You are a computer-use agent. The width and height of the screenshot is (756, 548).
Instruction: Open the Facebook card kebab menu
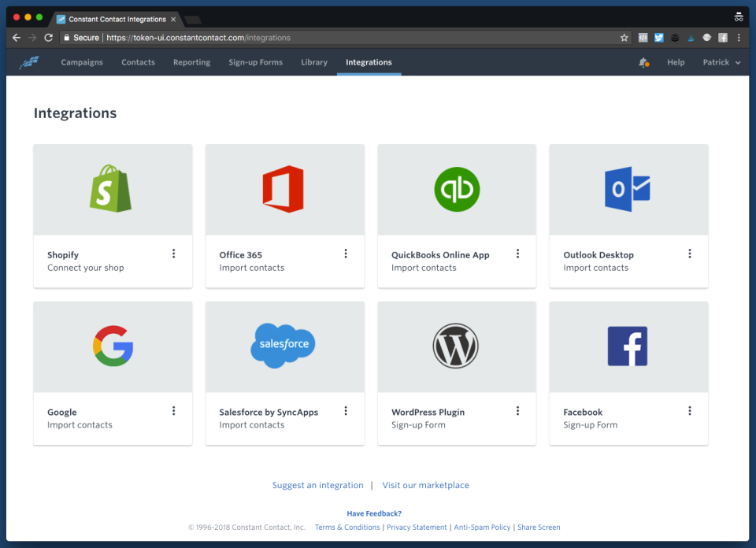tap(689, 411)
